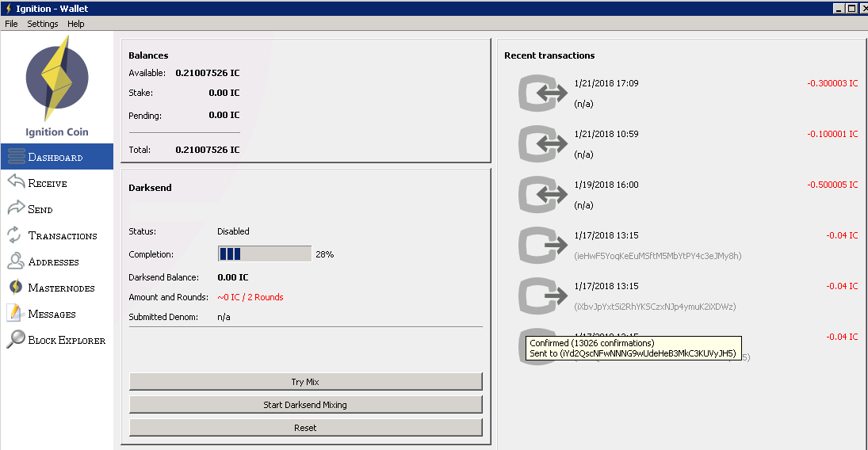
Task: Click the Submitted Denom n/a value
Action: click(224, 317)
